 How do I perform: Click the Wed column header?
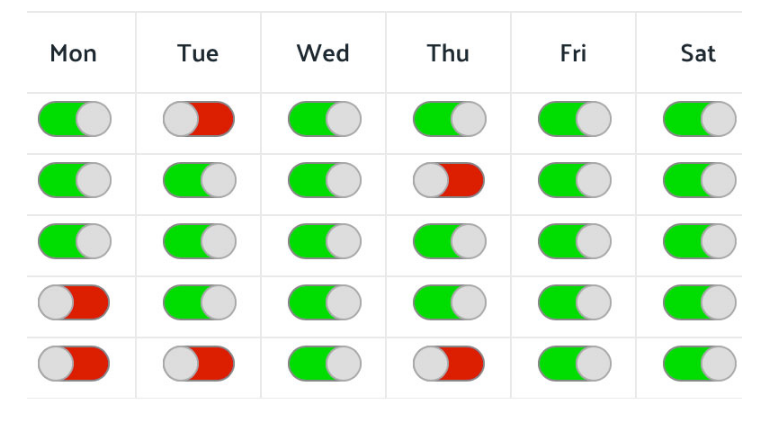coord(323,53)
